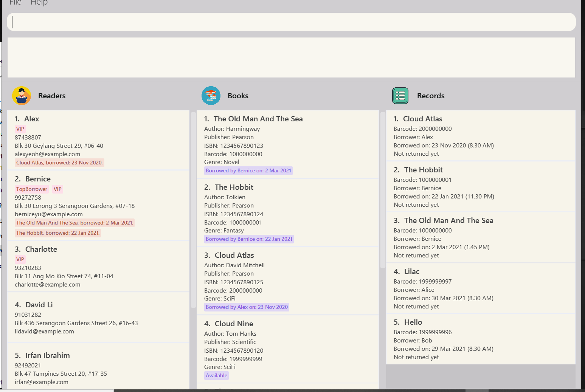Click the Records heading label
Image resolution: width=585 pixels, height=392 pixels.
431,96
